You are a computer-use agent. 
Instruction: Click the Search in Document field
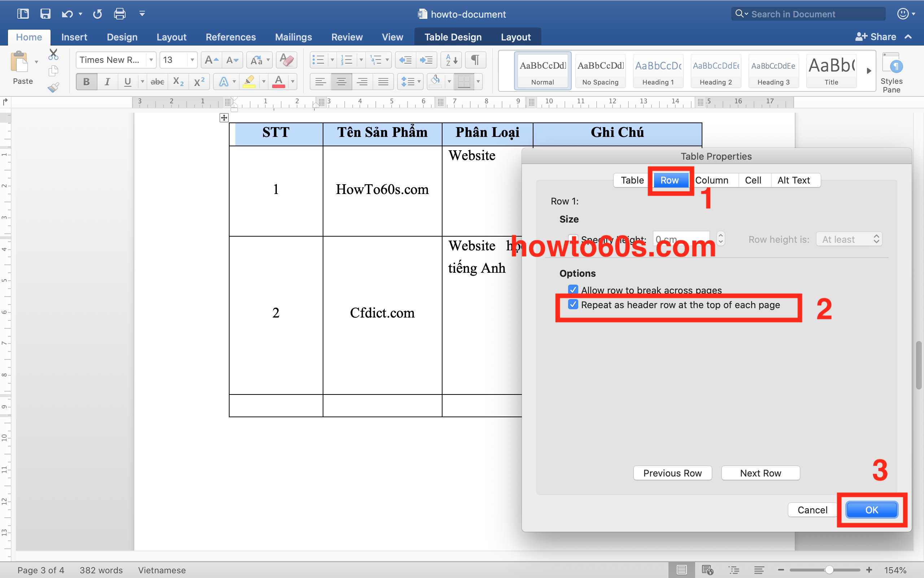[809, 14]
